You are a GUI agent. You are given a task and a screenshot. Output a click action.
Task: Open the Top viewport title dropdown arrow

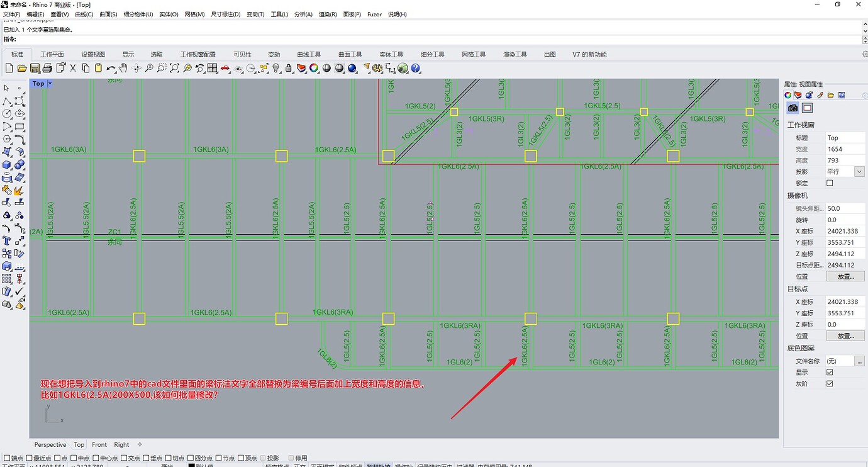50,84
